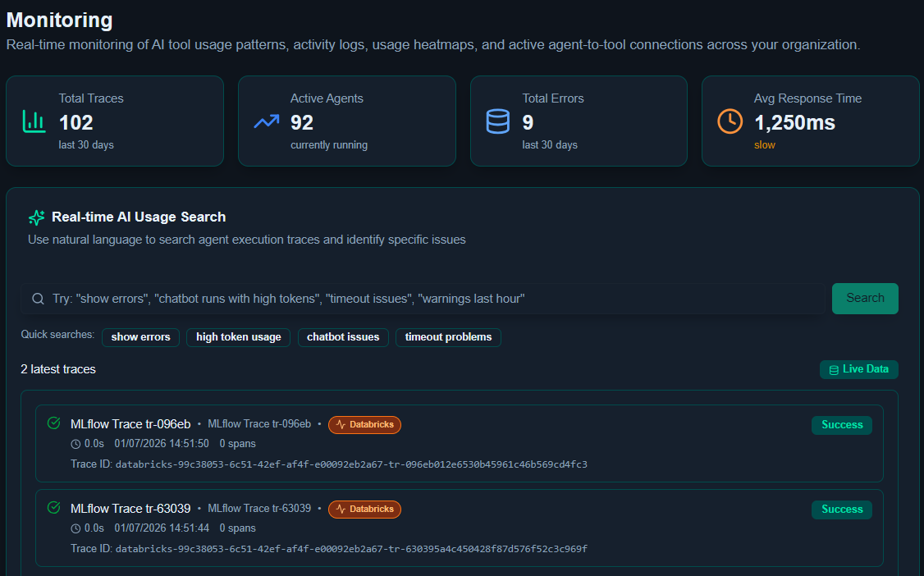The width and height of the screenshot is (924, 576).
Task: Click the green check icon for trace tr-096eb
Action: (54, 423)
